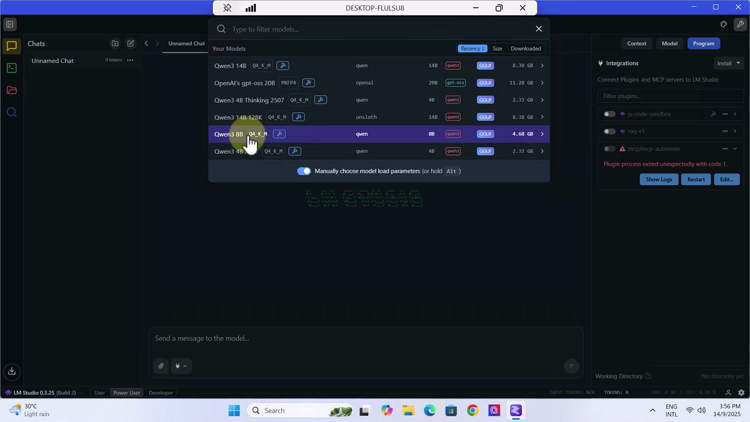Switch to the Context tab

coord(637,43)
